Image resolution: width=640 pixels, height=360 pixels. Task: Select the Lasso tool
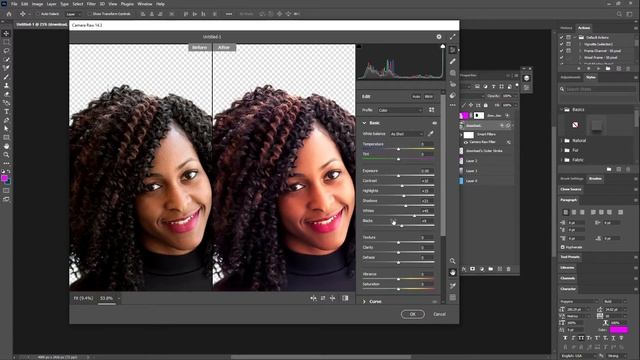6,51
